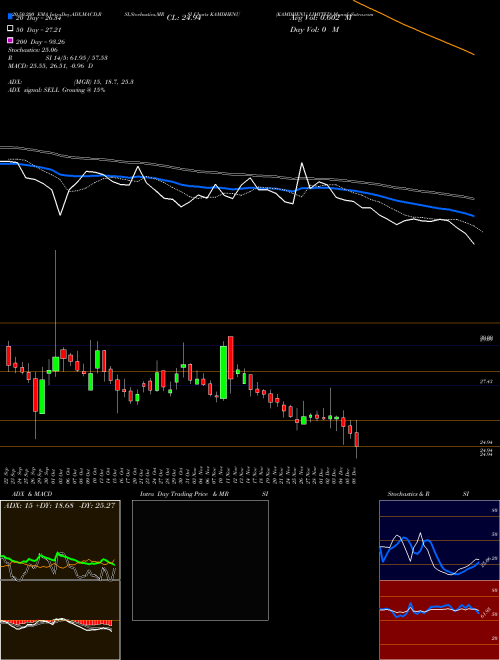Select the '20 Day - 26.34' legend text
Viewport: 500px width, 660px height.
[x=38, y=18]
